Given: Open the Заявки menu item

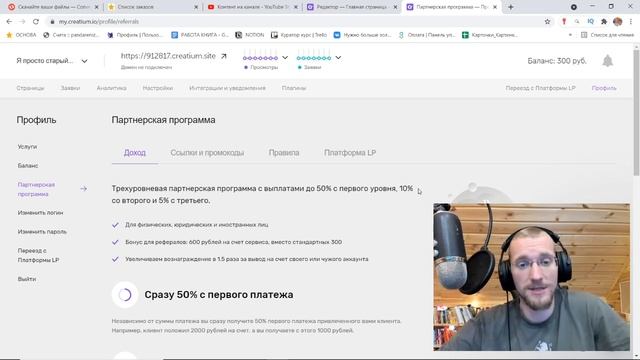Looking at the screenshot, I should click(70, 88).
